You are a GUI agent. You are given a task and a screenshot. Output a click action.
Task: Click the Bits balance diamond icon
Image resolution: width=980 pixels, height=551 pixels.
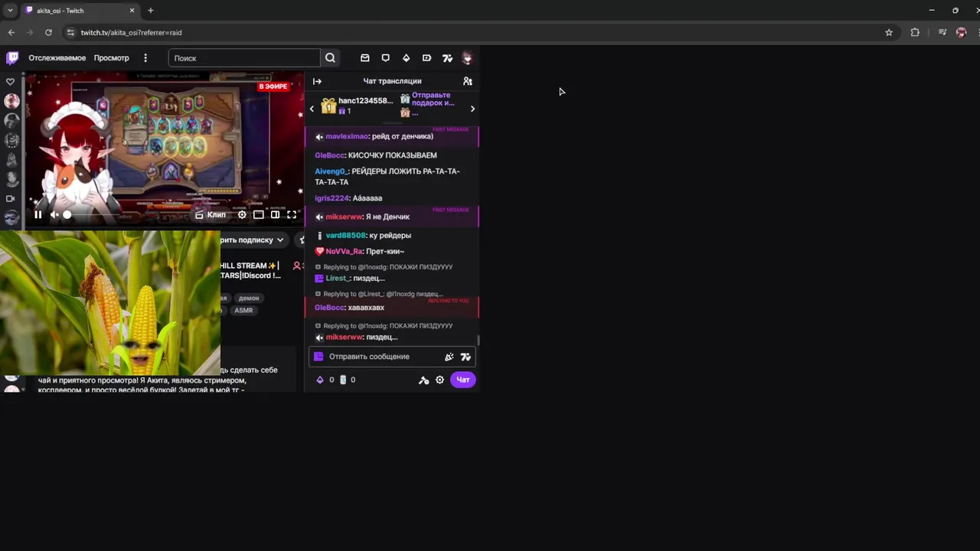(x=320, y=380)
